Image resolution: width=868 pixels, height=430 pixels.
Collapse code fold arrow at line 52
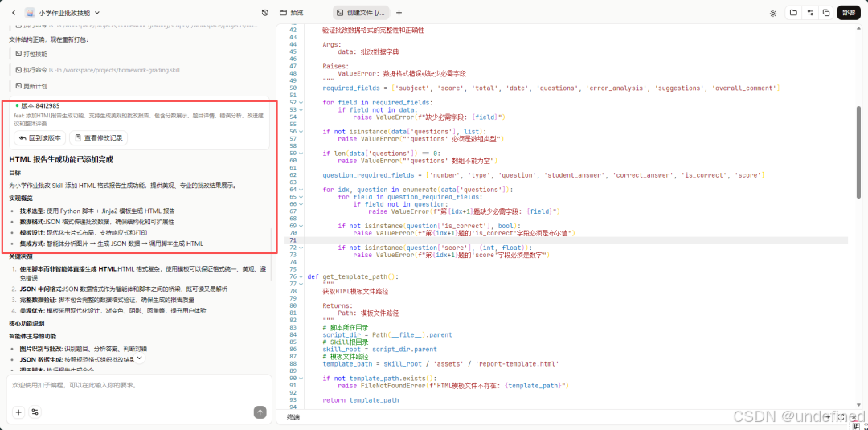301,102
